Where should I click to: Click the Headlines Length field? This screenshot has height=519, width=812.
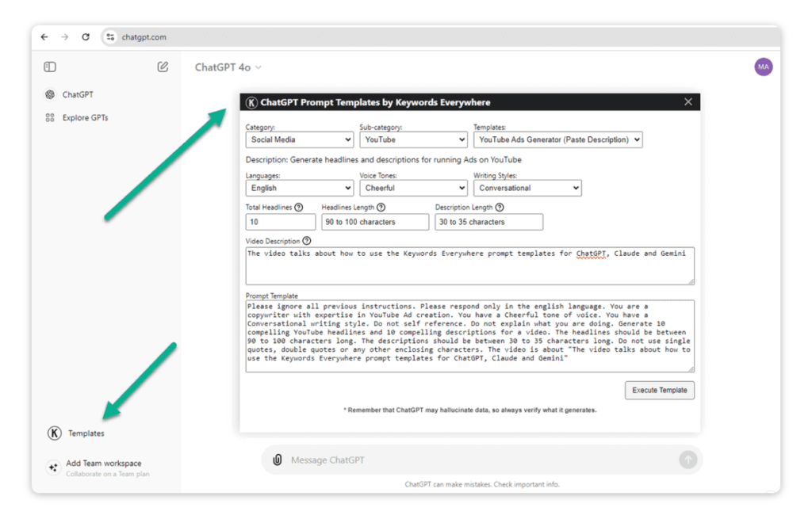(375, 222)
